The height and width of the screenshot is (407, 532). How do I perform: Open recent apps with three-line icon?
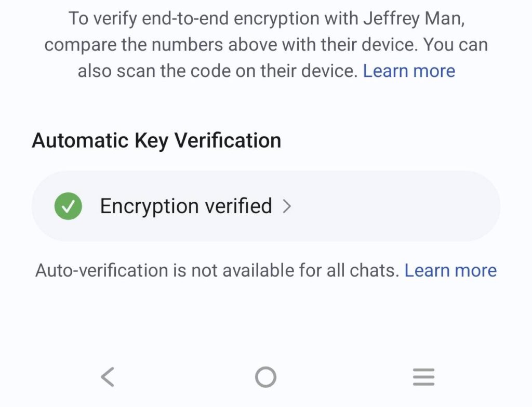(423, 377)
